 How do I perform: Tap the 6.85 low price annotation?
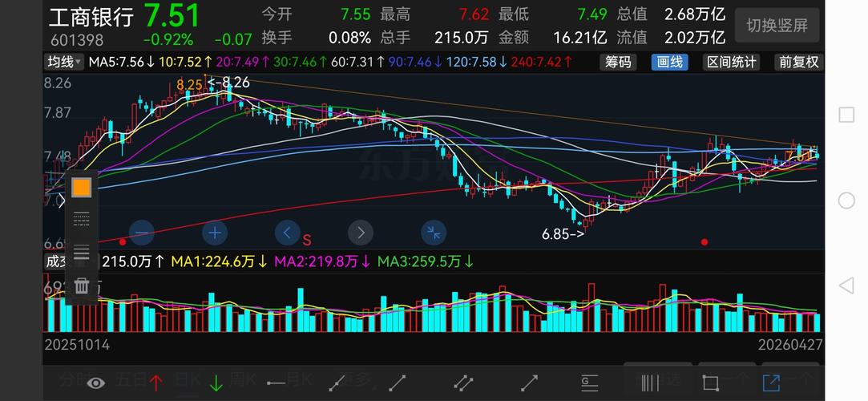tap(563, 234)
